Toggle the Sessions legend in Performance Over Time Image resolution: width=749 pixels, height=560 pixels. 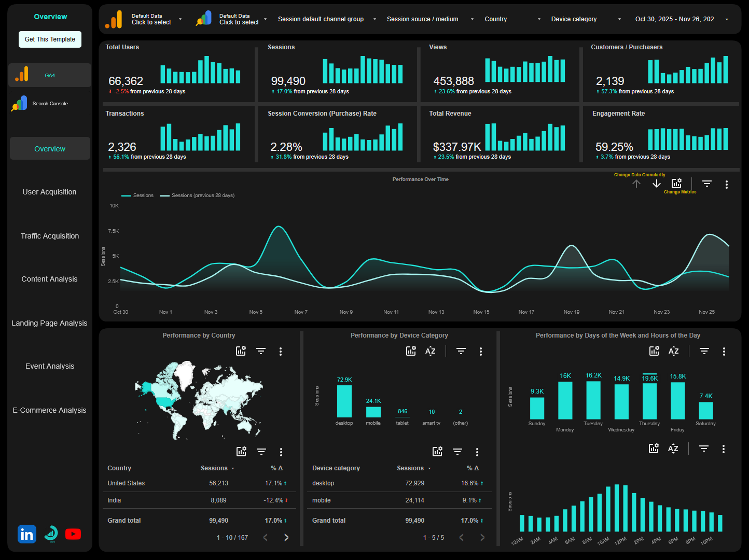(x=137, y=195)
